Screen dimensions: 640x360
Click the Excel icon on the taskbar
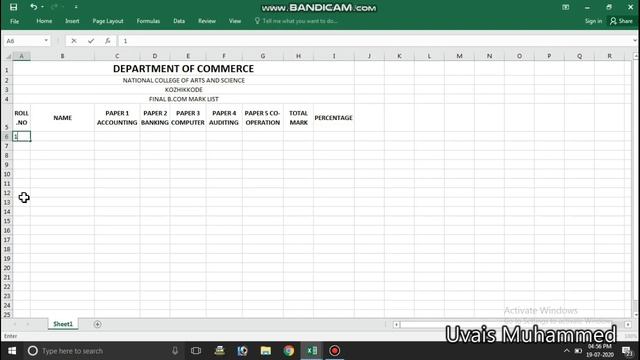312,351
